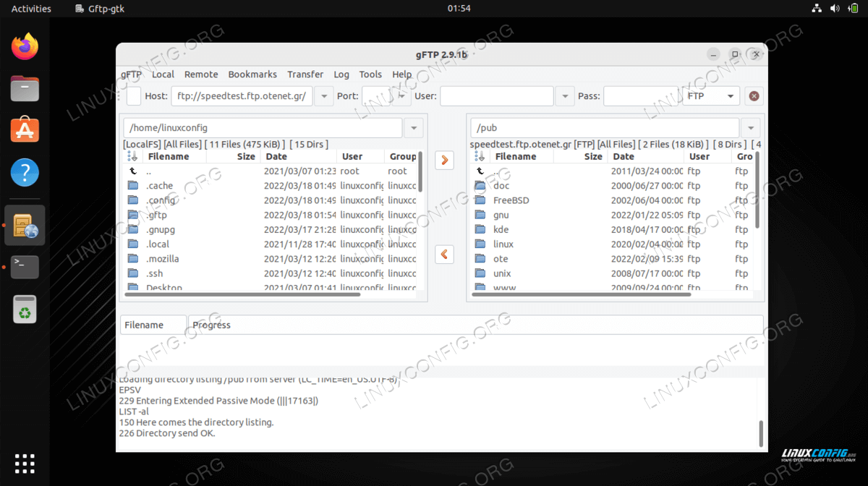
Task: Click the .gftp folder icon in local pane
Action: click(x=132, y=215)
